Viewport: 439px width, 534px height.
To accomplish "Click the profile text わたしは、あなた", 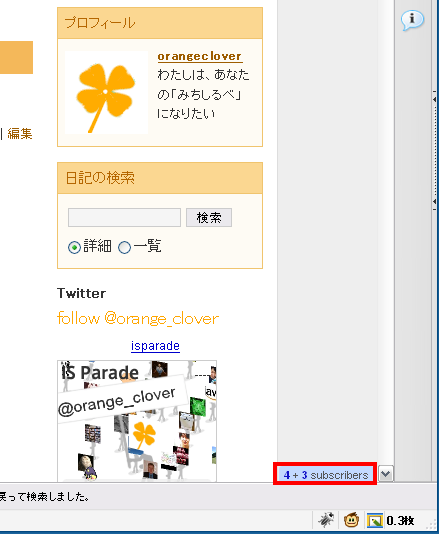I will (203, 75).
